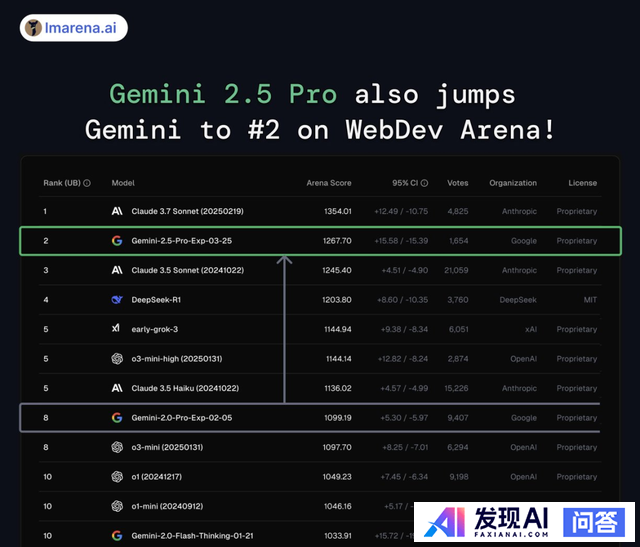This screenshot has width=640, height=547.
Task: Click Anthropic logo next to Claude 3.7 Sonnet
Action: tap(117, 211)
